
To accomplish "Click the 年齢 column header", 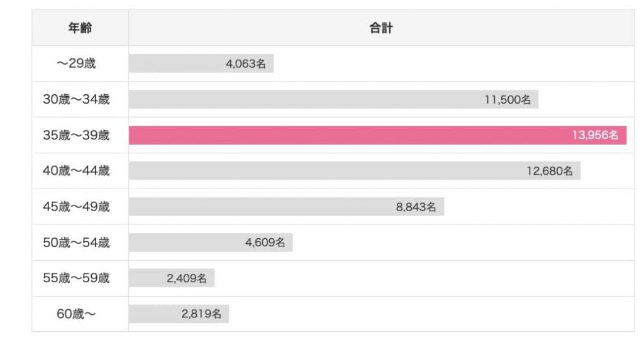I will [80, 28].
